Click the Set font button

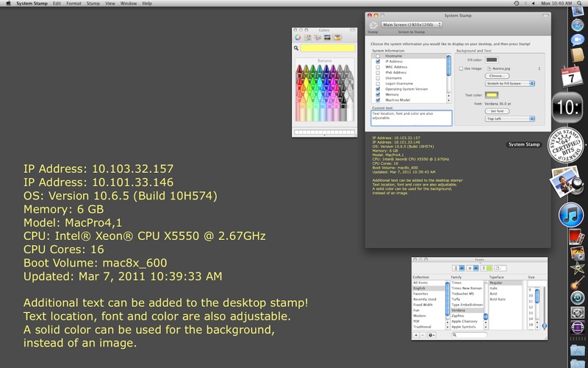click(x=497, y=111)
